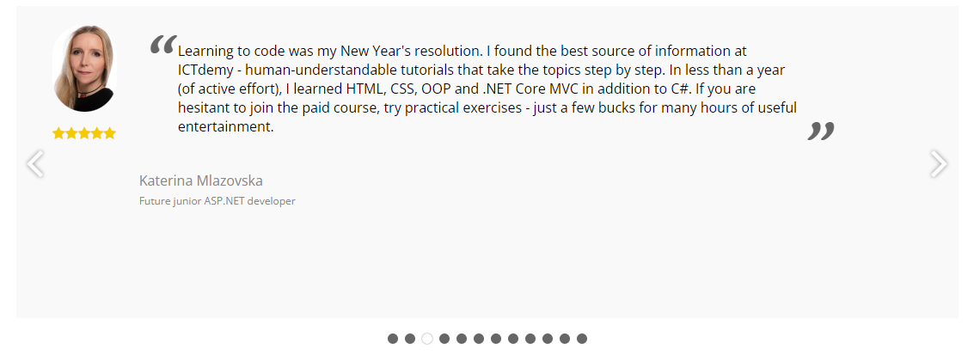Click the active third pagination dot
The image size is (980, 361).
pyautogui.click(x=427, y=339)
